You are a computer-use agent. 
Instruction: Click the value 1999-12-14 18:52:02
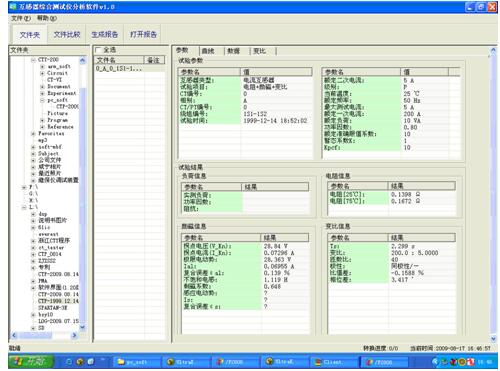click(275, 121)
